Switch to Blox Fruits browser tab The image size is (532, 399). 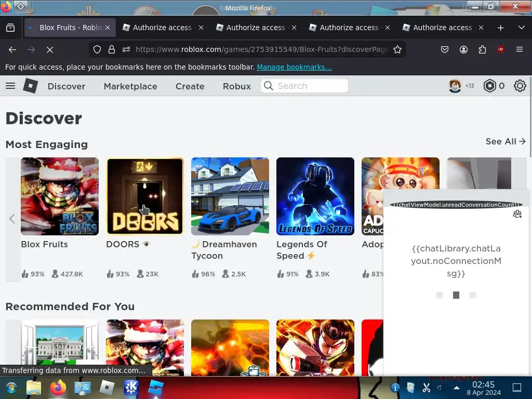[x=70, y=28]
